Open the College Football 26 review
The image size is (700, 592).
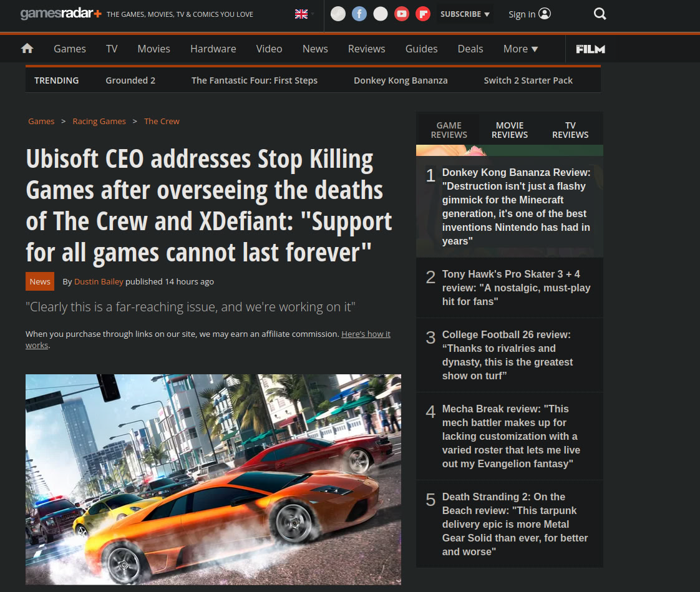(508, 355)
